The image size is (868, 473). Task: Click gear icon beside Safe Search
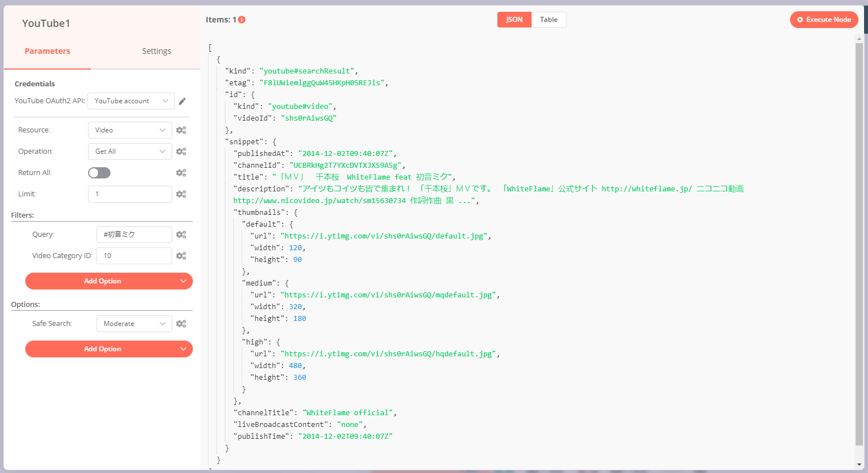181,324
